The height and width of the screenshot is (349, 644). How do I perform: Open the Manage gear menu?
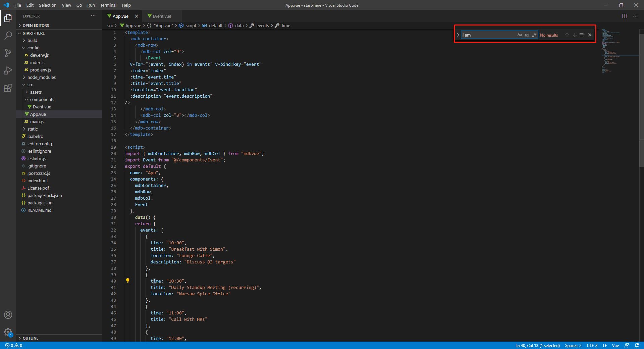point(8,332)
